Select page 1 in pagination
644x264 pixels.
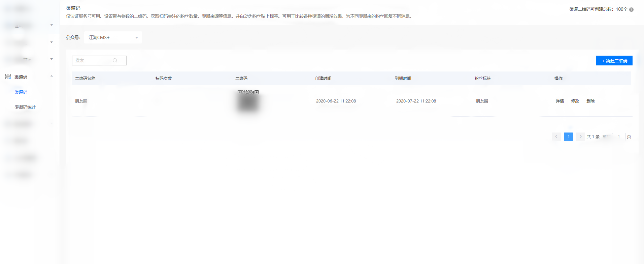[x=568, y=137]
